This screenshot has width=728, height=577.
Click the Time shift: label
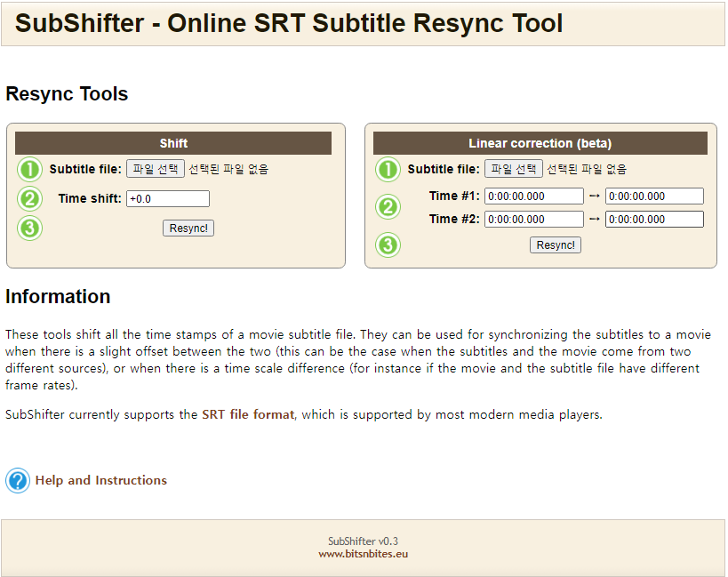point(90,198)
